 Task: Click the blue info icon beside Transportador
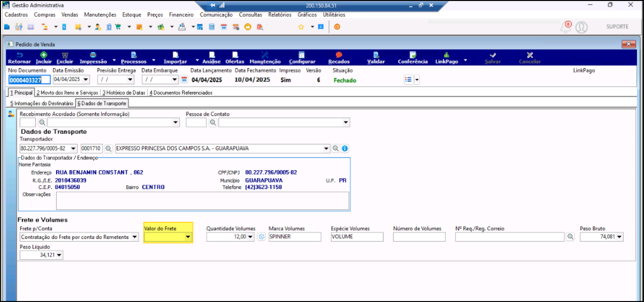pyautogui.click(x=344, y=148)
